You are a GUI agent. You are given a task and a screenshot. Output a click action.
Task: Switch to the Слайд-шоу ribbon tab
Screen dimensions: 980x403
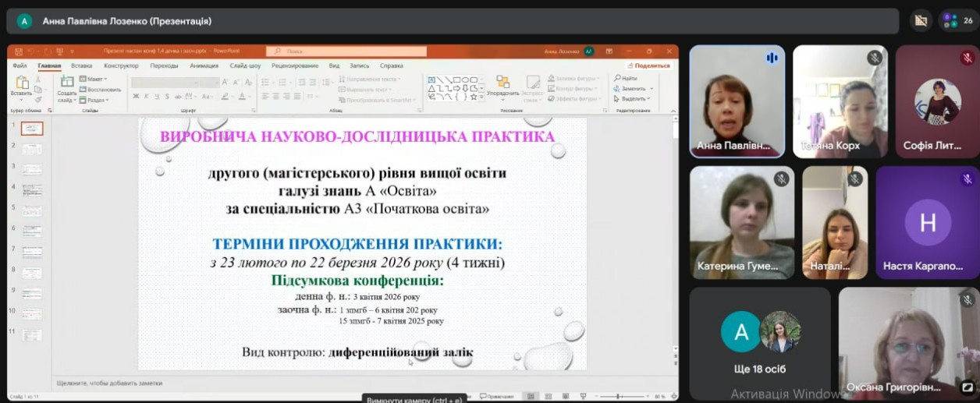point(245,65)
